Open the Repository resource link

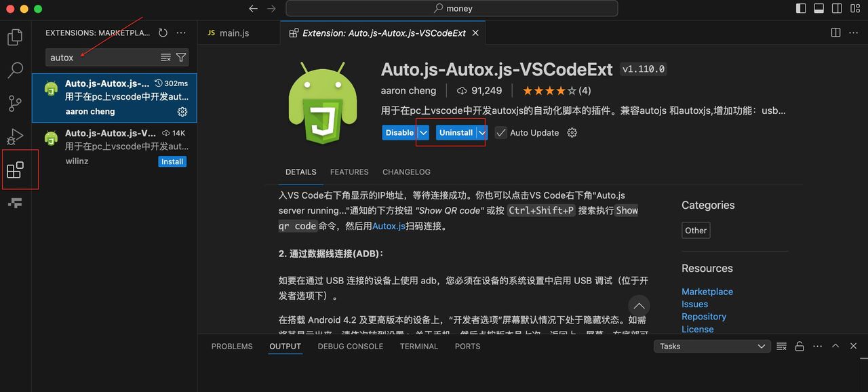tap(704, 317)
